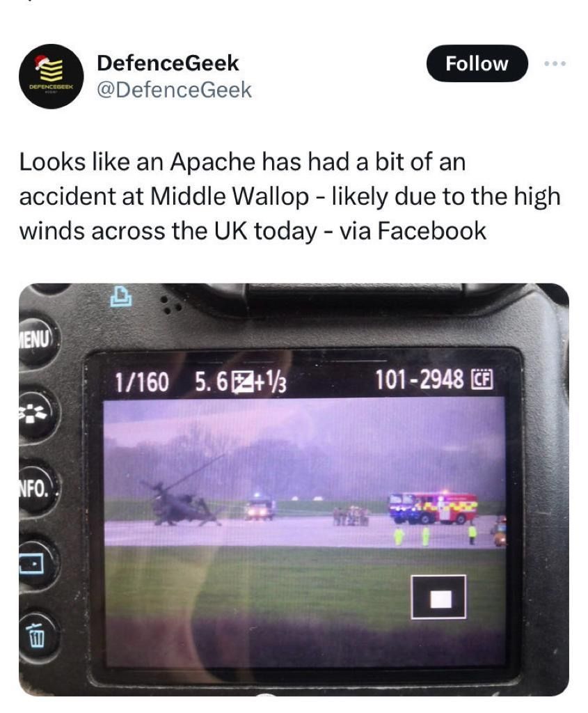Click the exposure compensation +1/3 icon

(x=259, y=382)
